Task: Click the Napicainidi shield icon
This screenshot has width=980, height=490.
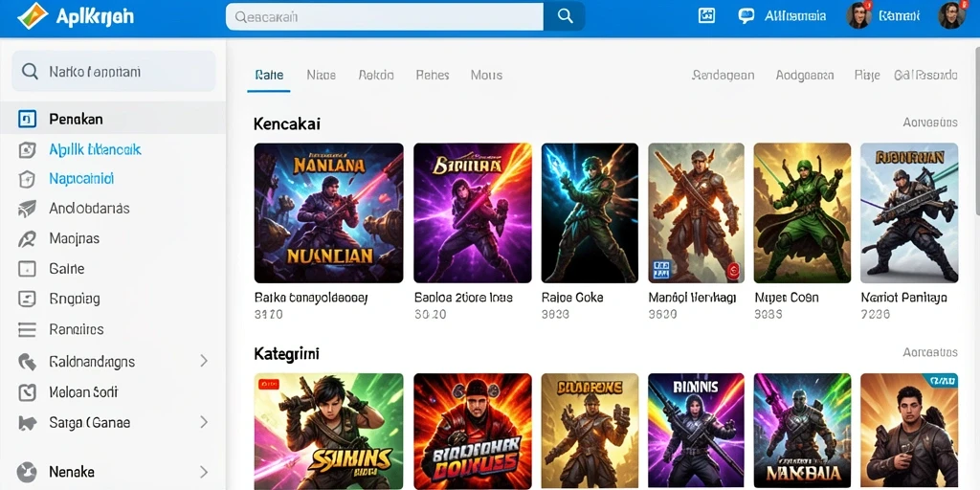Action: point(27,179)
